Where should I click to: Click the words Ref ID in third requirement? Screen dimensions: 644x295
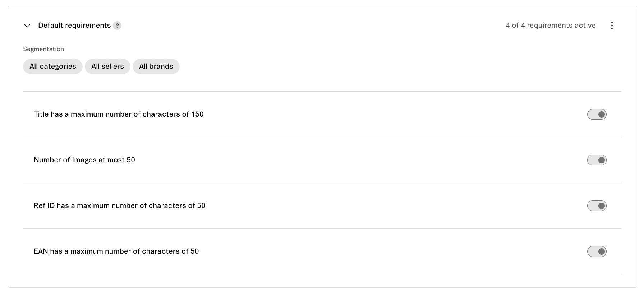tap(44, 206)
